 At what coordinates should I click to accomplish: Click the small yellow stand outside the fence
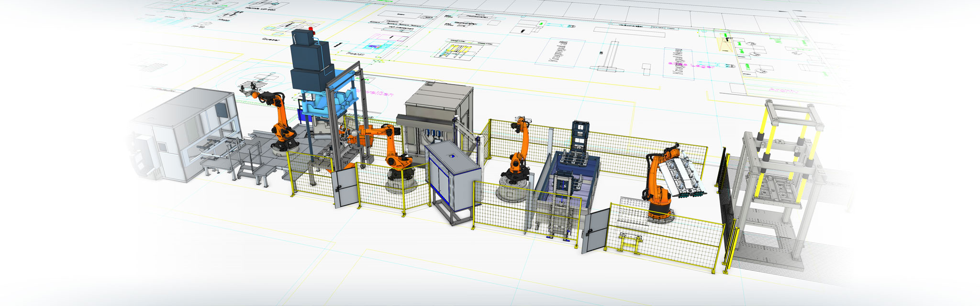[629, 242]
